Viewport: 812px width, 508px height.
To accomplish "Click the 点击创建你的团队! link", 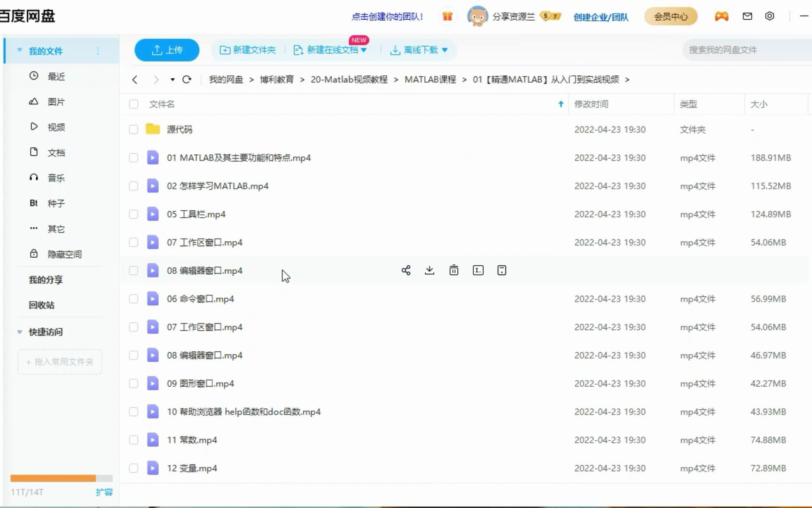I will [387, 16].
